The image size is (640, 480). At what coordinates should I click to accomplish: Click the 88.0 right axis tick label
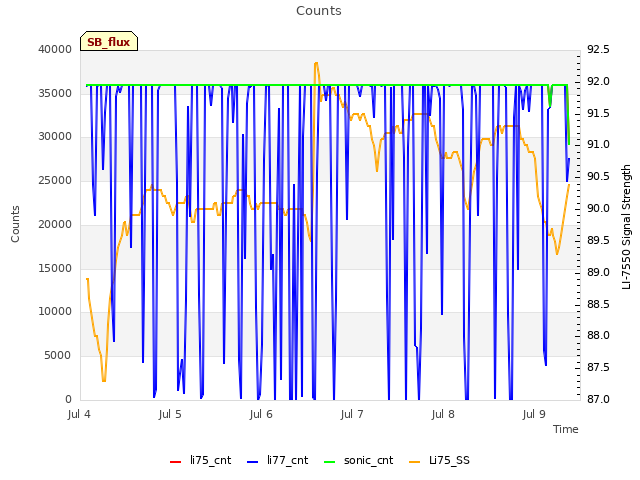pos(598,336)
